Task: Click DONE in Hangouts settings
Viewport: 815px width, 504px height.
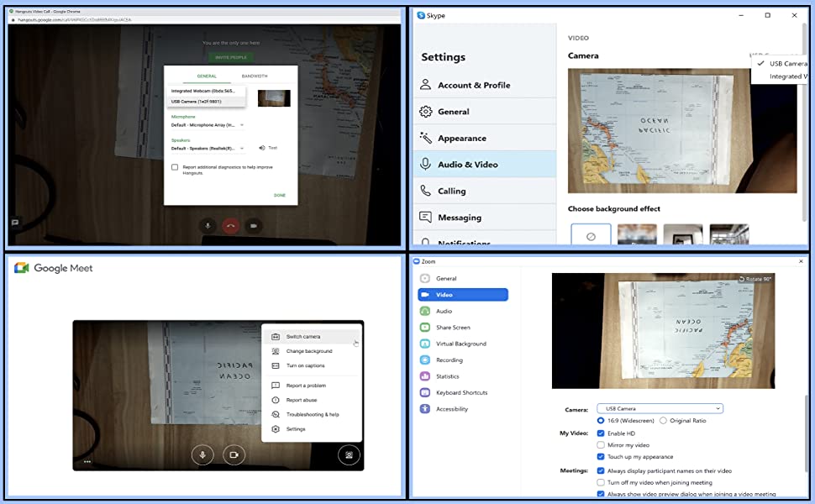Action: pyautogui.click(x=280, y=196)
